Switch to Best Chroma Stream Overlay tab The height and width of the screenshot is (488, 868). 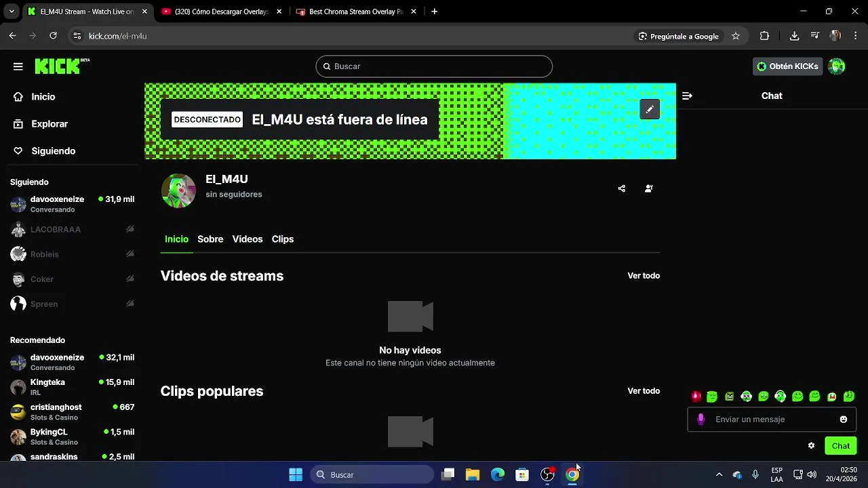click(357, 12)
